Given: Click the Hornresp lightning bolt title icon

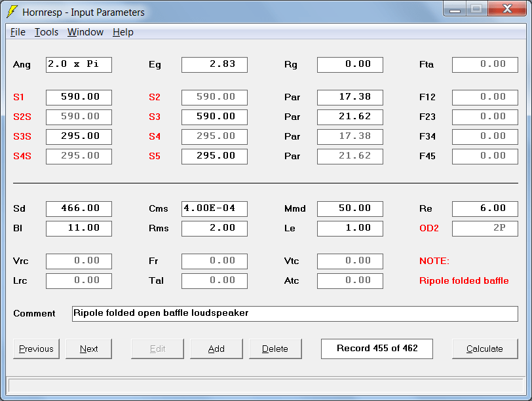Looking at the screenshot, I should (x=12, y=12).
